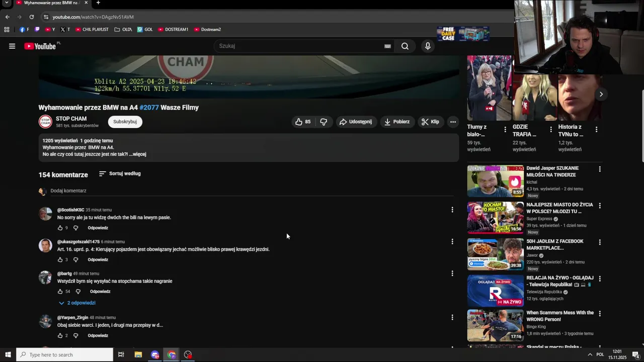Open 'NAJLEPSZE MIASTO DO ŻYCIA' video title
Viewport: 644px width, 362px height.
click(x=559, y=208)
